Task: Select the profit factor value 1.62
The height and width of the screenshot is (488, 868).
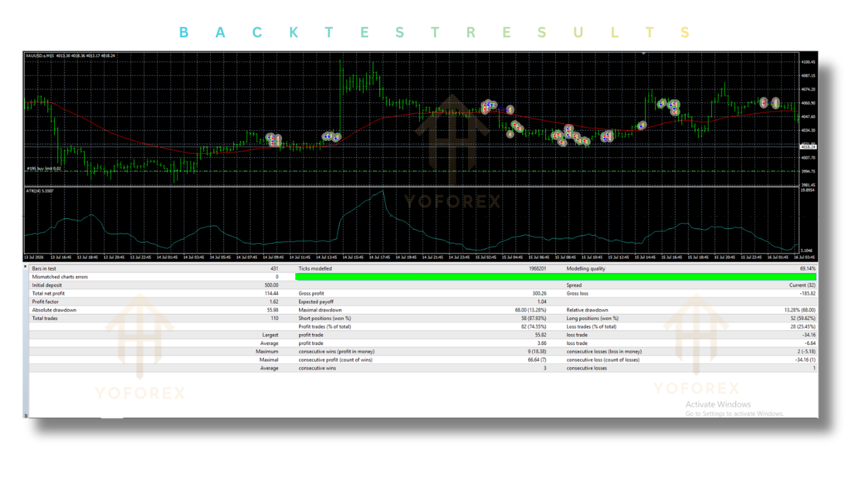Action: pos(273,302)
